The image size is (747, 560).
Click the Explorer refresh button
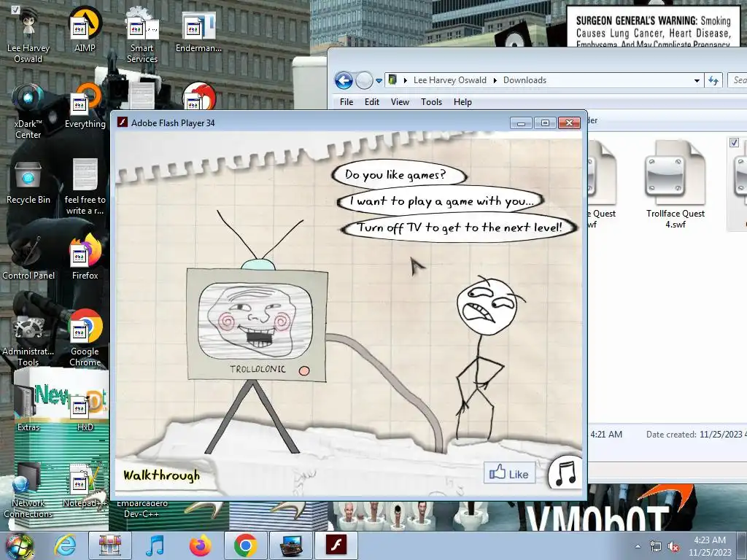[x=713, y=80]
